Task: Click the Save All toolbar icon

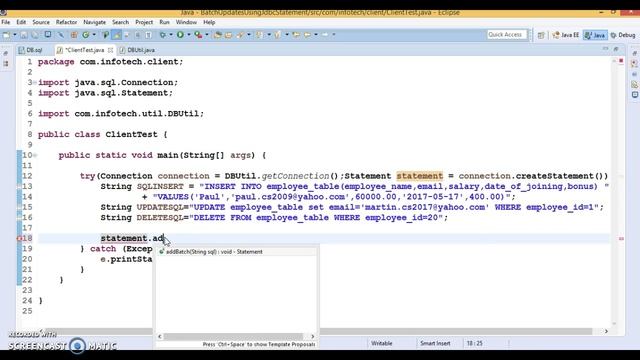Action: [35, 35]
